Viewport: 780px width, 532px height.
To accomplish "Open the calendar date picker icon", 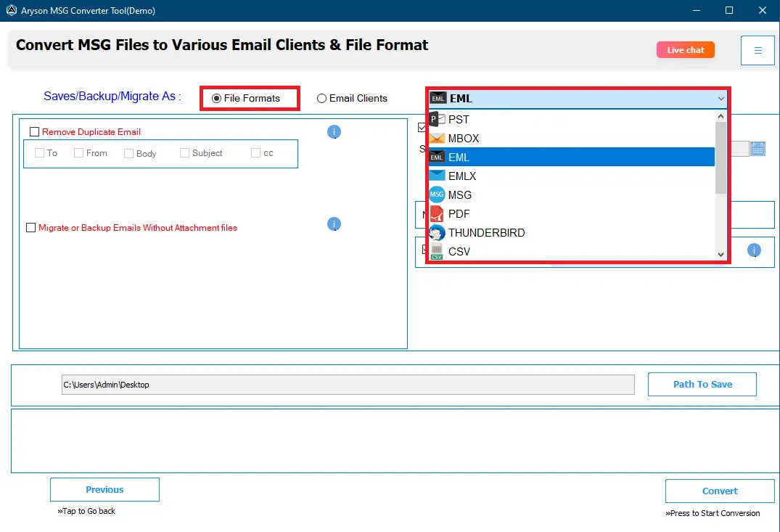I will (x=758, y=149).
